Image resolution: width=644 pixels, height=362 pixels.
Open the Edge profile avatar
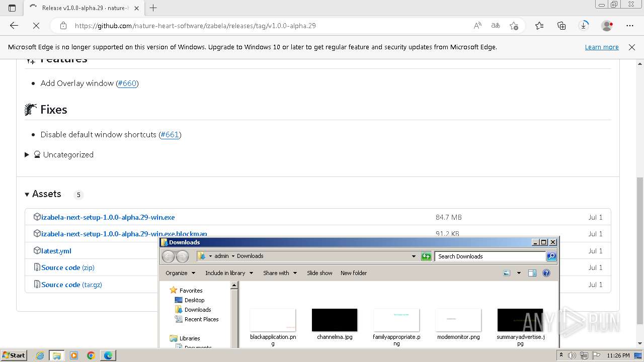coord(607,26)
